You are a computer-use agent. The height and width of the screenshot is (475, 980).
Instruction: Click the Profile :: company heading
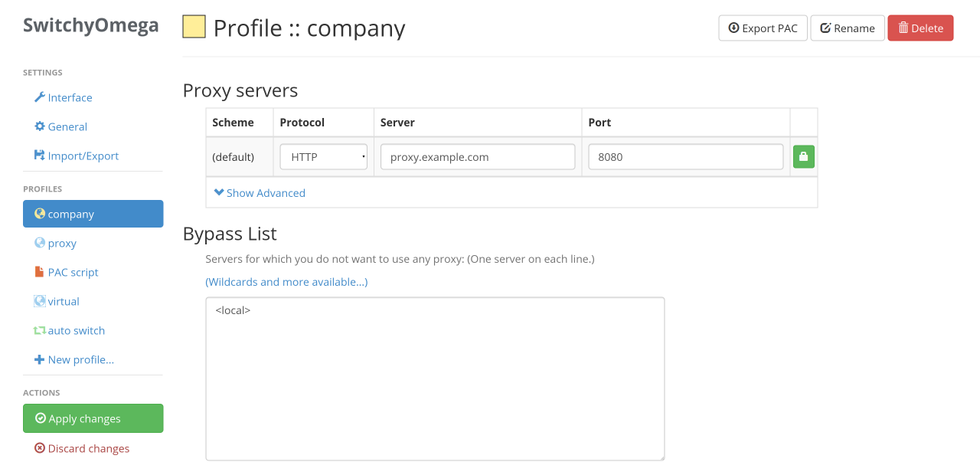[309, 28]
